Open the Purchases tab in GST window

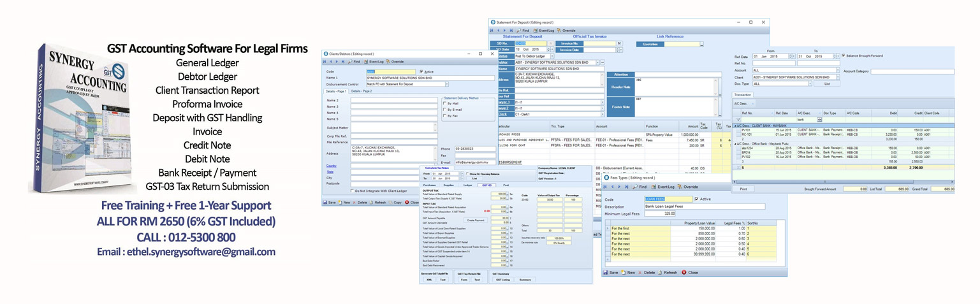(430, 185)
